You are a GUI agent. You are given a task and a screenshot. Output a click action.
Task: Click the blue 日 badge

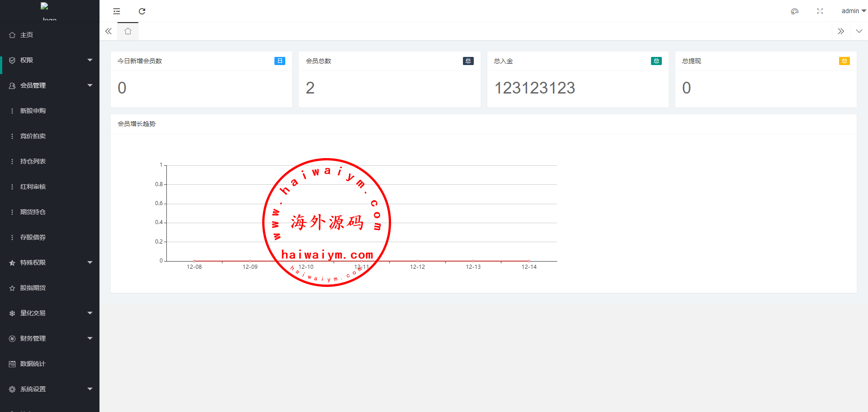tap(279, 61)
